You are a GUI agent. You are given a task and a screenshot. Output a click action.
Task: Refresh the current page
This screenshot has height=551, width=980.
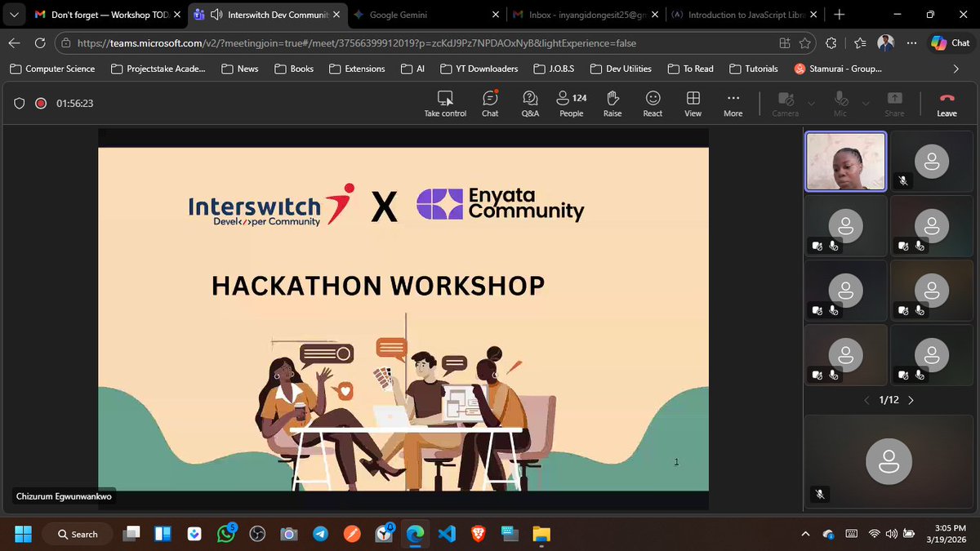[40, 43]
